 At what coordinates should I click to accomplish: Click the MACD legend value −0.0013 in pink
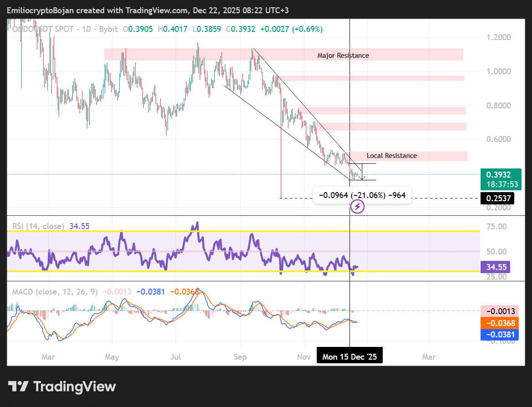click(117, 291)
